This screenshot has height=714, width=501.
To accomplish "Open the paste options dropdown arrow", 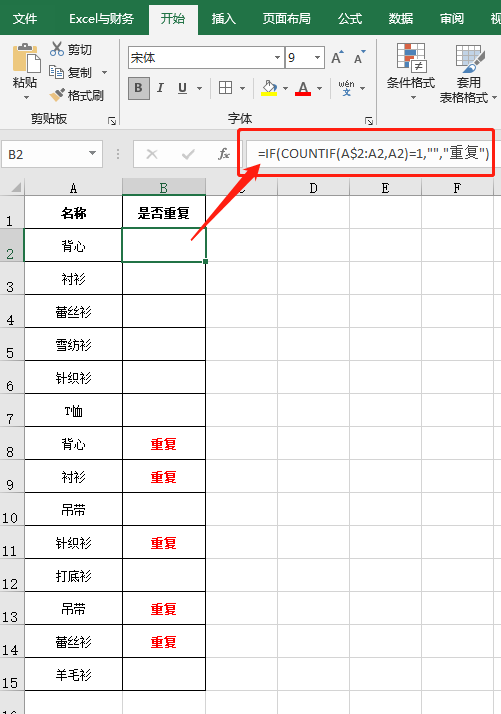I will point(26,97).
